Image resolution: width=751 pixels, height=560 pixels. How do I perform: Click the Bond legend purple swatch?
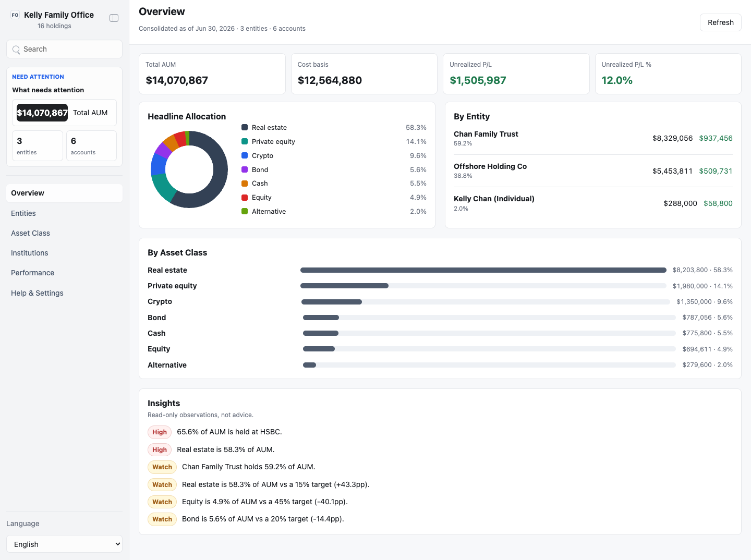point(245,169)
